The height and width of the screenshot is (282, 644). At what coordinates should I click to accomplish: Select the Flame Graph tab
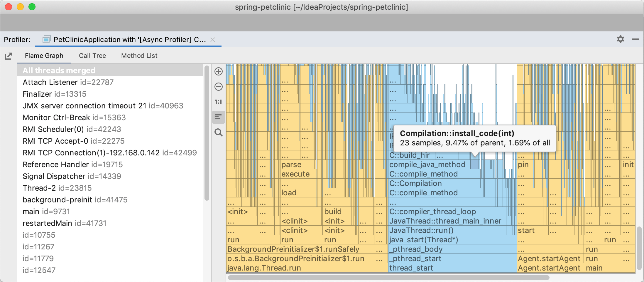click(44, 56)
